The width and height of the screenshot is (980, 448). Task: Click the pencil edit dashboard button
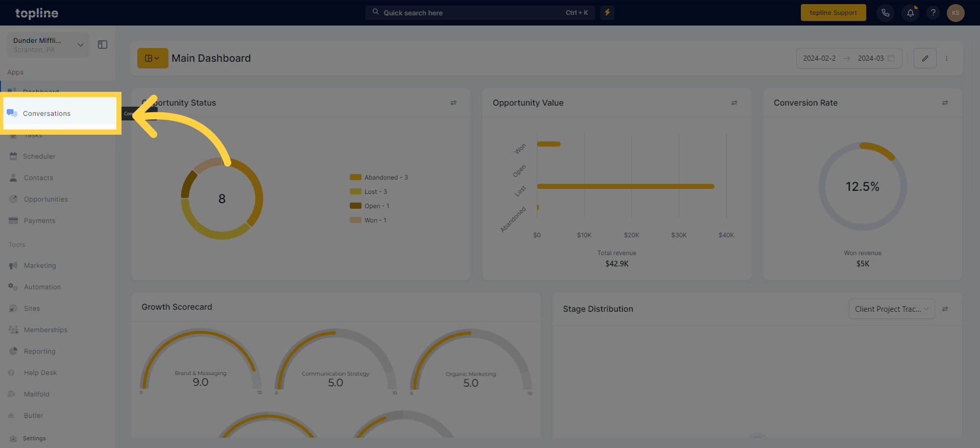coord(925,58)
